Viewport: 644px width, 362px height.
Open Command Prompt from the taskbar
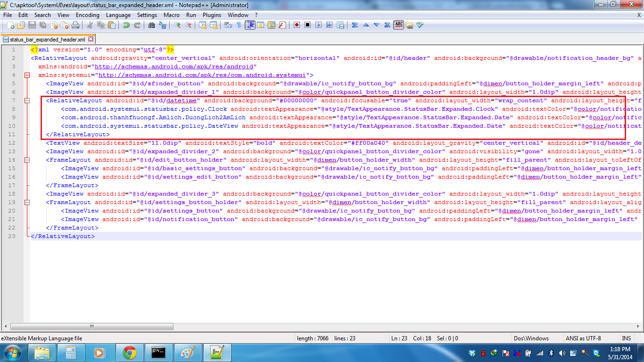pyautogui.click(x=159, y=353)
